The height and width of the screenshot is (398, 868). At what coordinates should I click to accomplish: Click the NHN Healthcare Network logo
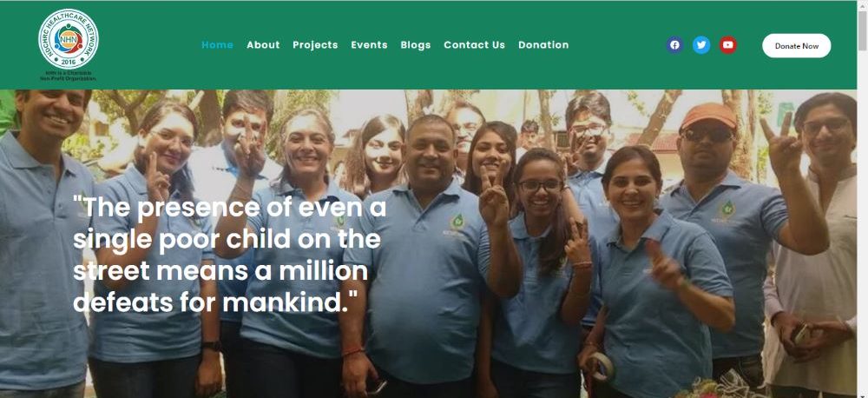coord(68,39)
